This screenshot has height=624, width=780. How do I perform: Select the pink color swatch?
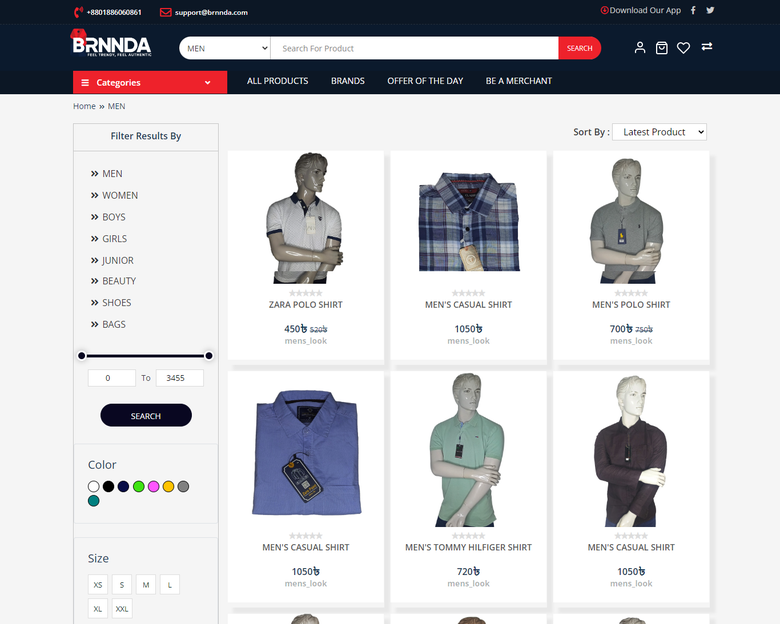tap(154, 486)
